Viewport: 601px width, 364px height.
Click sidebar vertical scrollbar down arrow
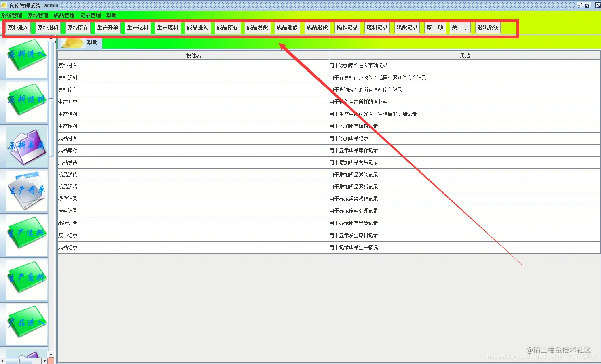click(51, 354)
